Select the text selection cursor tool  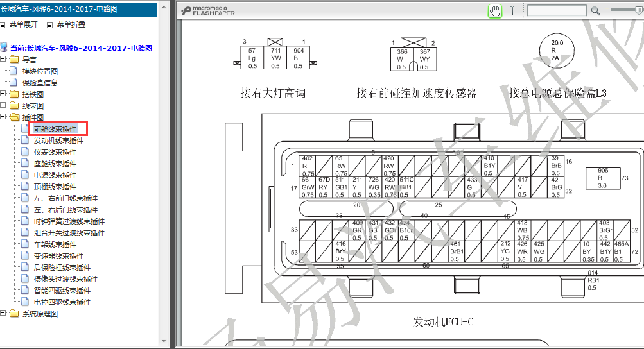click(x=512, y=11)
